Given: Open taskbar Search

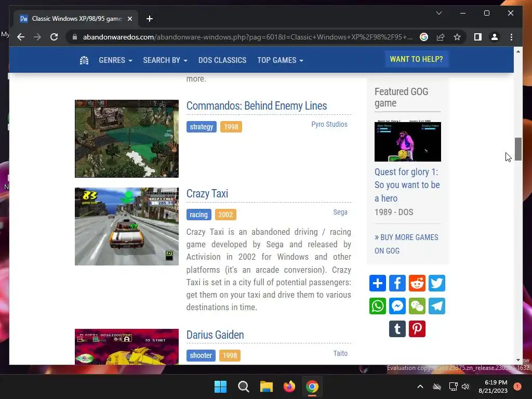Looking at the screenshot, I should pos(244,387).
